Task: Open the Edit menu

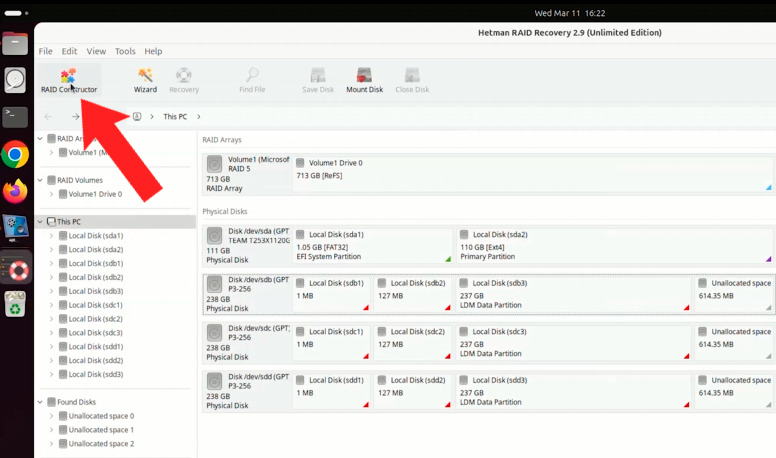Action: [69, 51]
